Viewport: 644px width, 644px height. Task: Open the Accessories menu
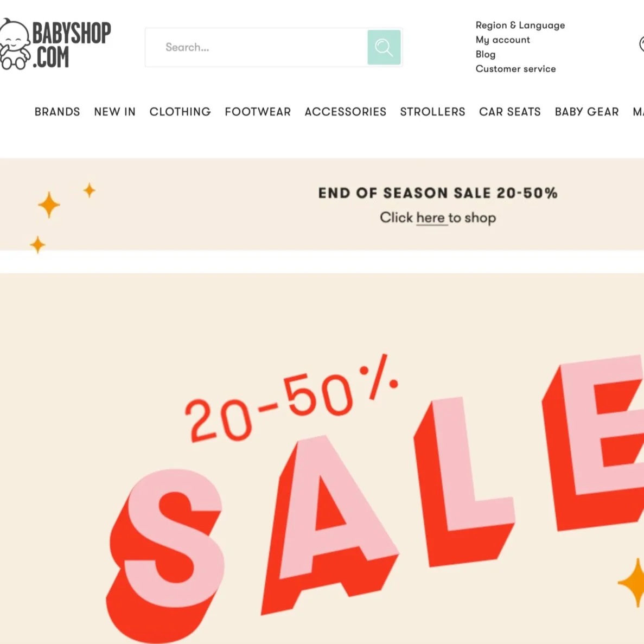pos(346,112)
